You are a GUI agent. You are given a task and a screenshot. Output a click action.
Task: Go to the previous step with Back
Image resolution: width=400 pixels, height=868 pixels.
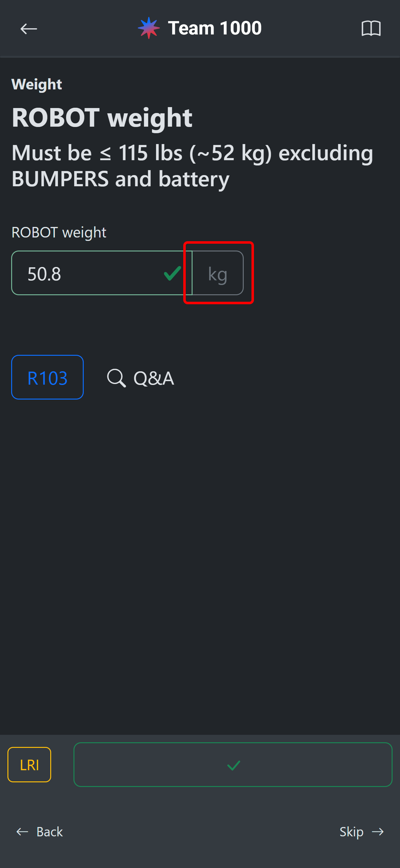coord(50,832)
